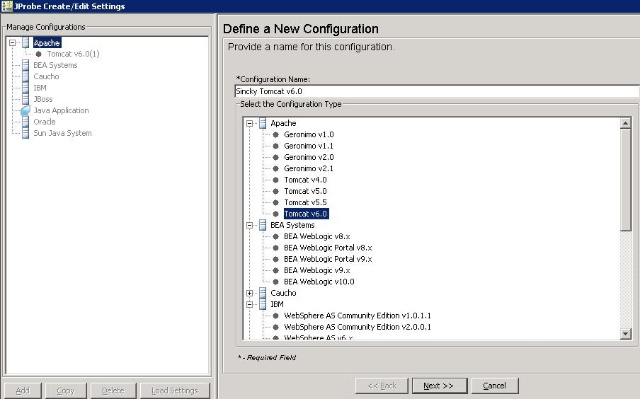The image size is (640, 399).
Task: Click the bullet icon beside Geronimo v1.0
Action: 276,134
